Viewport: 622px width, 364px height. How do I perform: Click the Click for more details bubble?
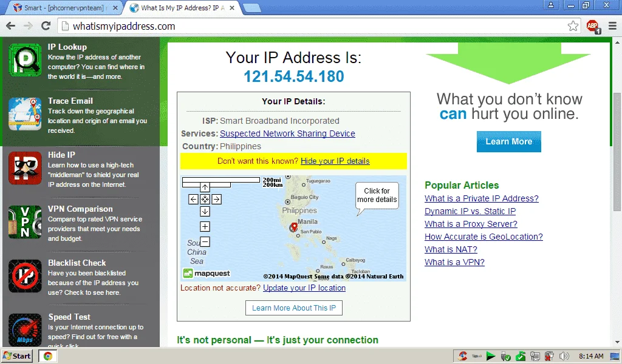coord(377,196)
